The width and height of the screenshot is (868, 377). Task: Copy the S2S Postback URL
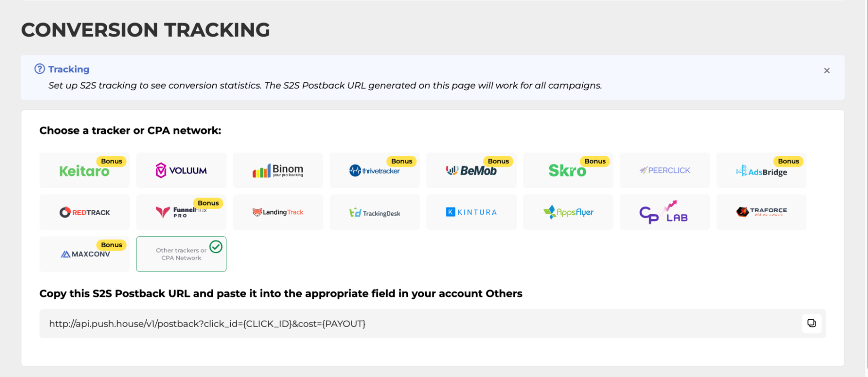[x=811, y=323]
